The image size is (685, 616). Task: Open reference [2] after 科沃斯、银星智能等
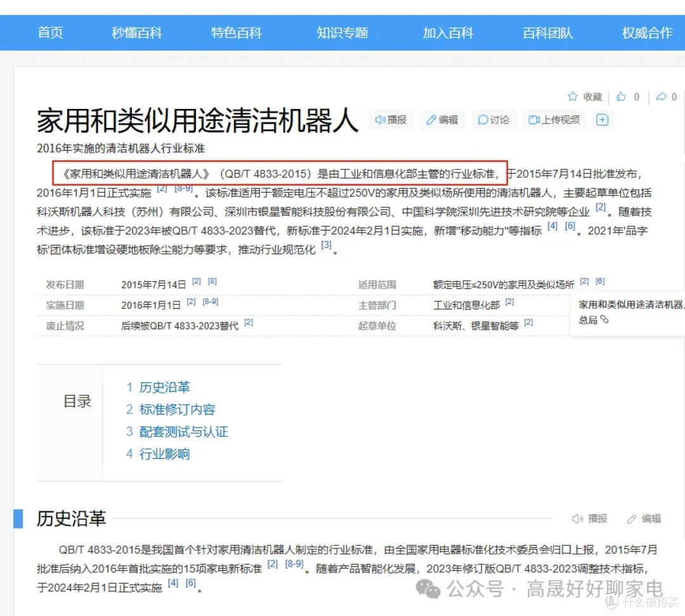pos(528,323)
